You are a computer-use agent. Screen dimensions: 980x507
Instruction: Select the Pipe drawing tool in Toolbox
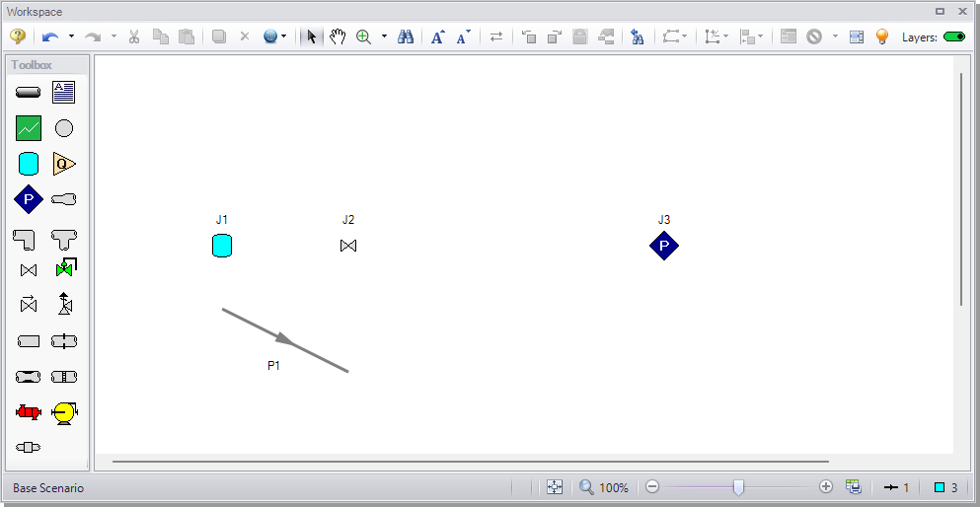[28, 93]
